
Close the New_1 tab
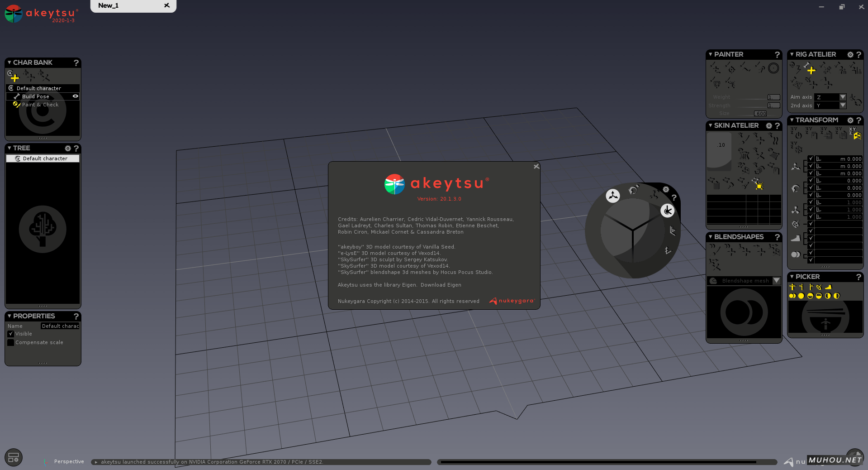[x=167, y=5]
